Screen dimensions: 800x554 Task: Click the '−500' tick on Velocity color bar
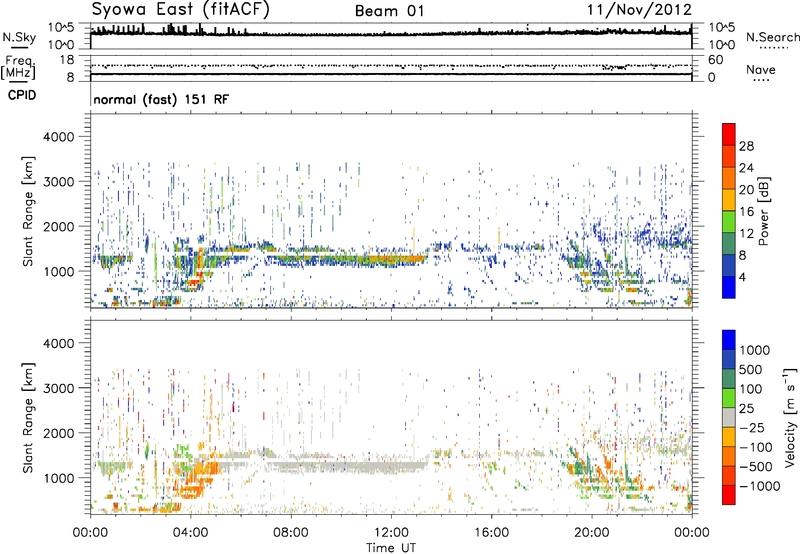[756, 467]
